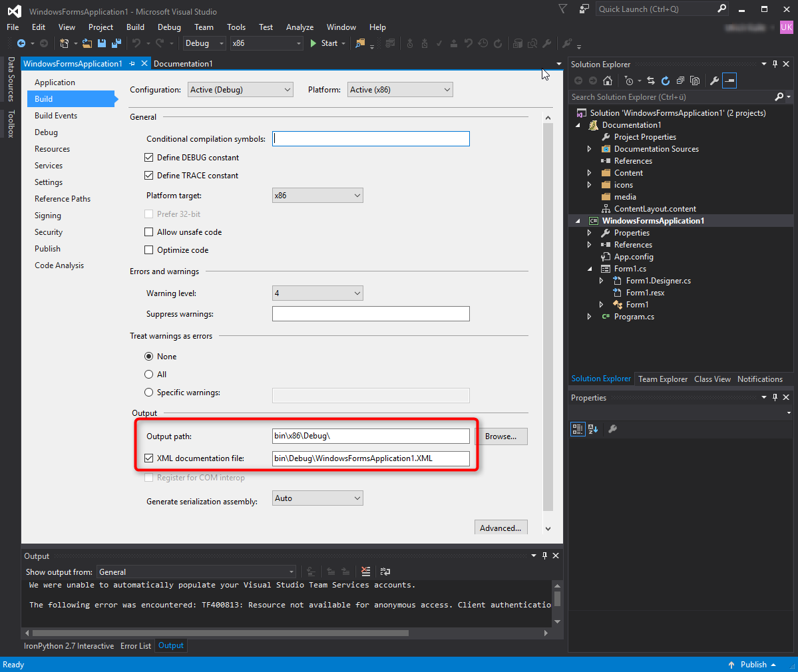The image size is (798, 672).
Task: Enable Allow unsafe code checkbox
Action: (x=148, y=232)
